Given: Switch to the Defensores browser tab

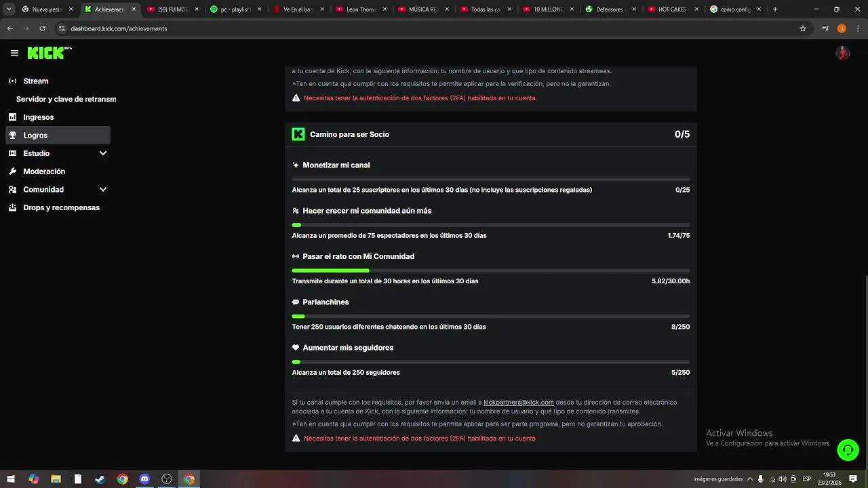Looking at the screenshot, I should [x=610, y=9].
